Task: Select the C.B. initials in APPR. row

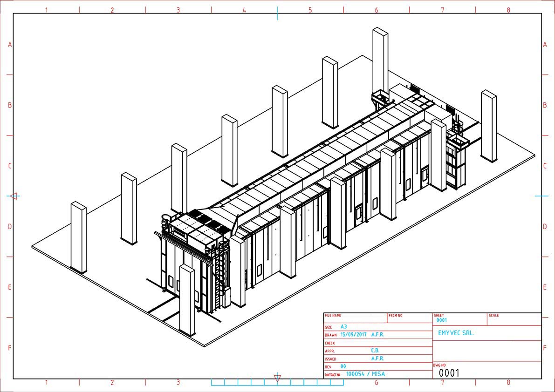Action: (375, 351)
